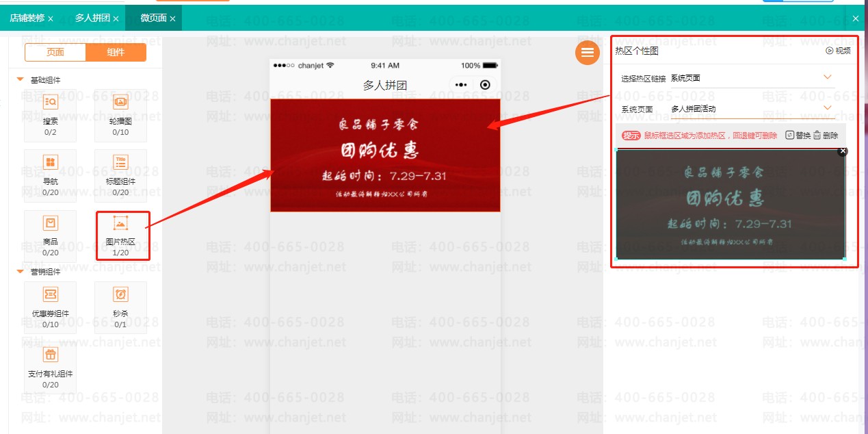This screenshot has height=434, width=868.
Task: Add the 图片热区 image hotspot component
Action: tap(120, 235)
